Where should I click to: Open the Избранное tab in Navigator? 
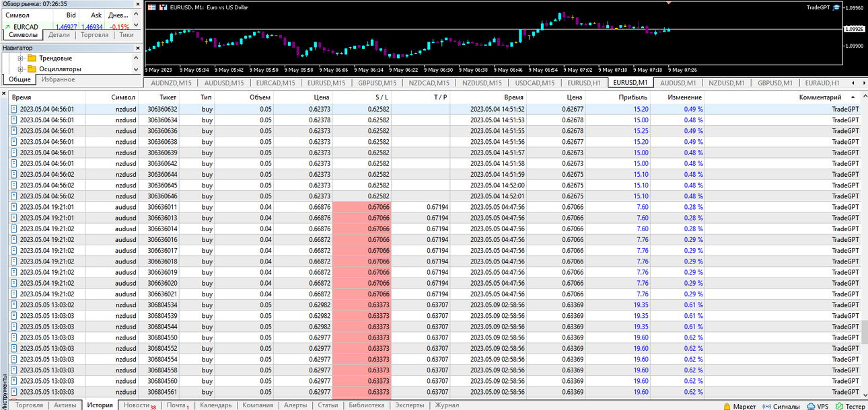coord(58,79)
